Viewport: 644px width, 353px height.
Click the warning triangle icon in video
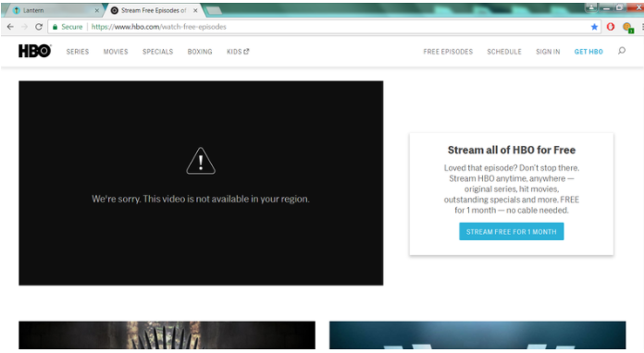coord(201,161)
